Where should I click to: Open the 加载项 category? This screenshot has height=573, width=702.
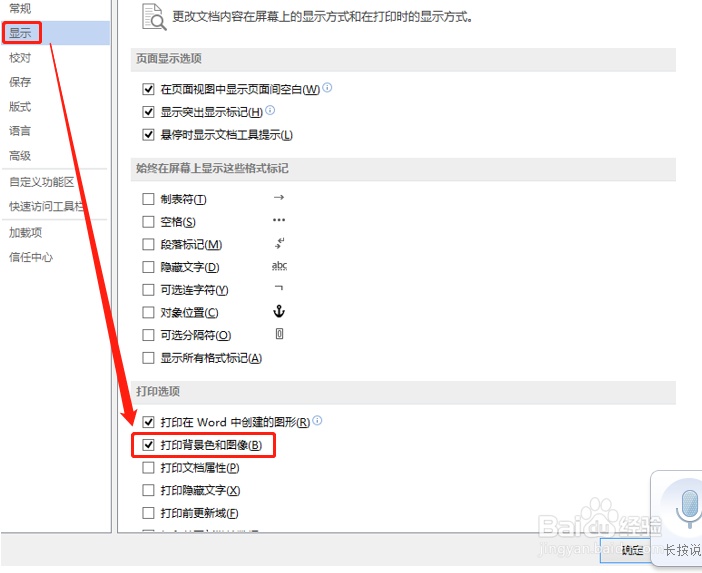[x=26, y=233]
